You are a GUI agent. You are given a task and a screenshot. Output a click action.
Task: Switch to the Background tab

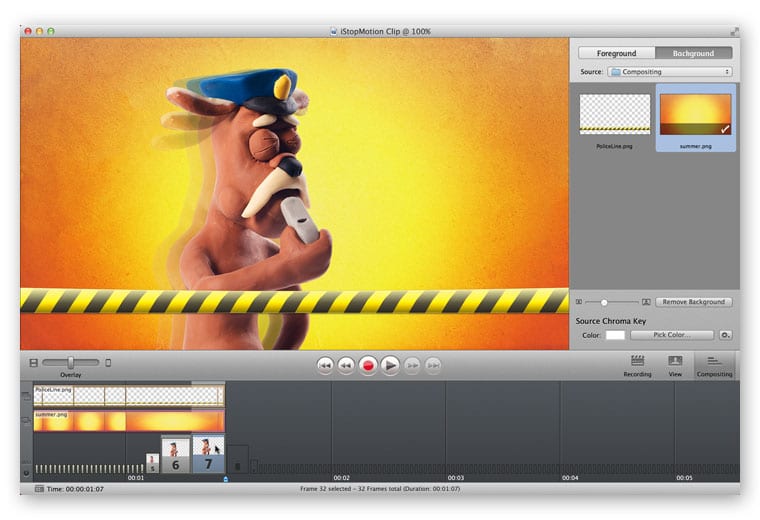(x=694, y=53)
